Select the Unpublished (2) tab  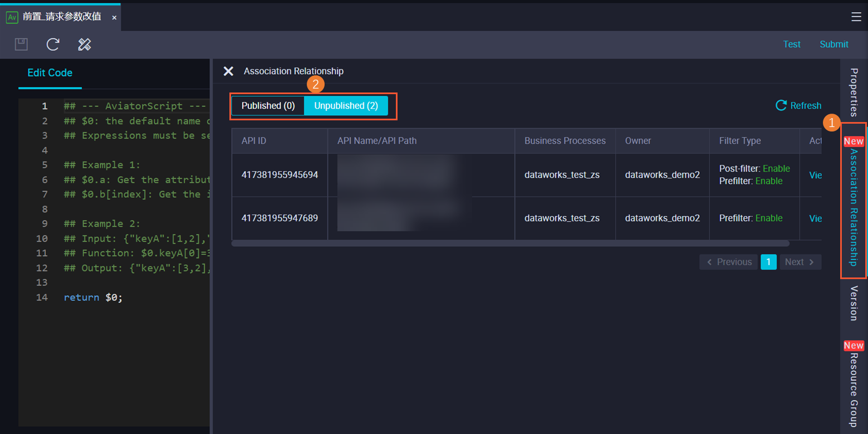(346, 106)
